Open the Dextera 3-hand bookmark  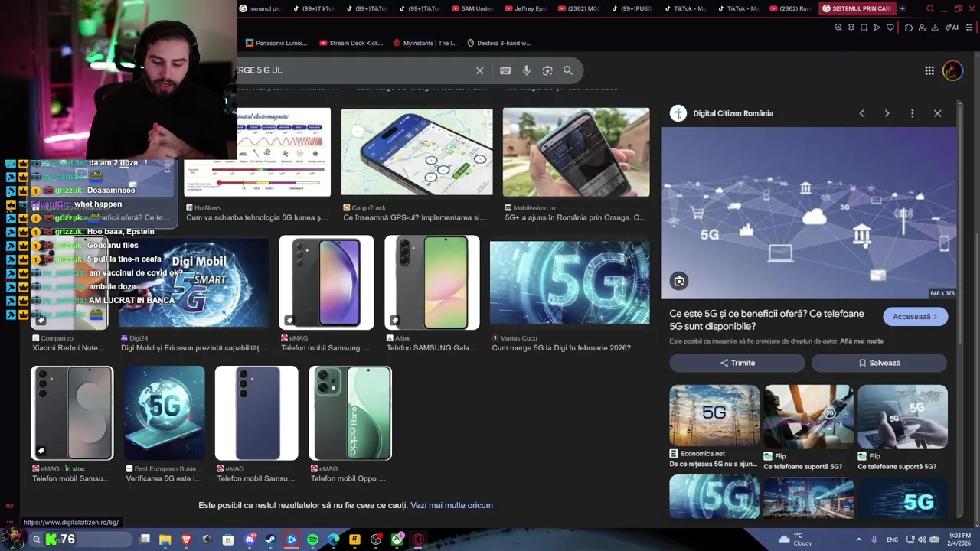(x=498, y=43)
